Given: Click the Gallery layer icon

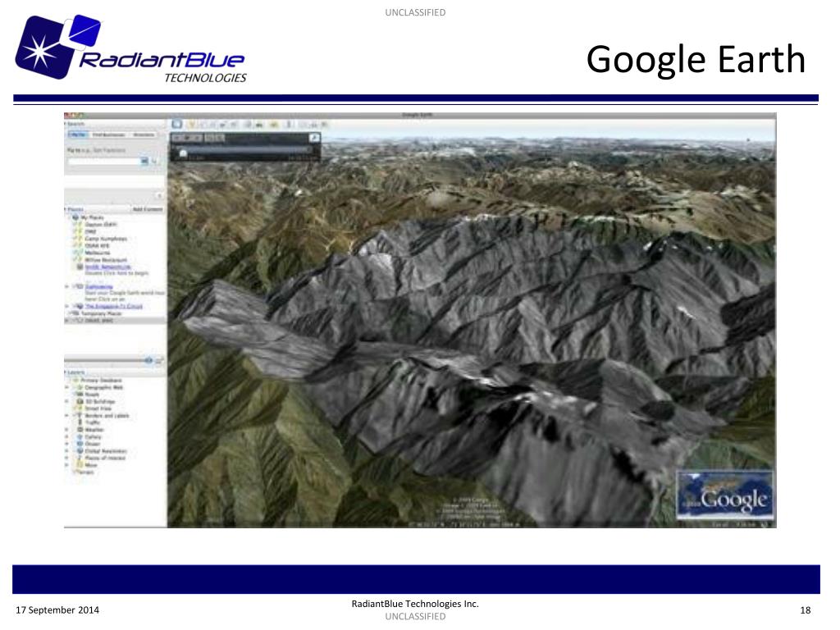Looking at the screenshot, I should coord(80,436).
